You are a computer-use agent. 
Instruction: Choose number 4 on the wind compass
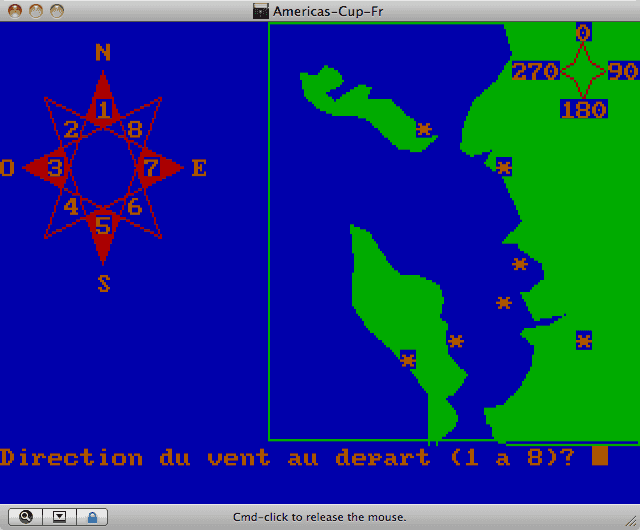[x=71, y=206]
